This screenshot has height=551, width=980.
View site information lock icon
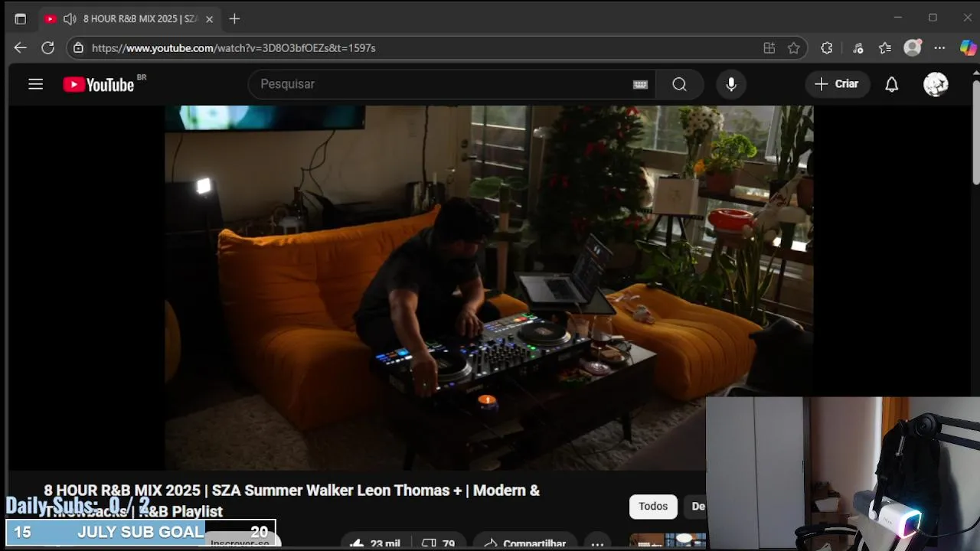tap(77, 47)
